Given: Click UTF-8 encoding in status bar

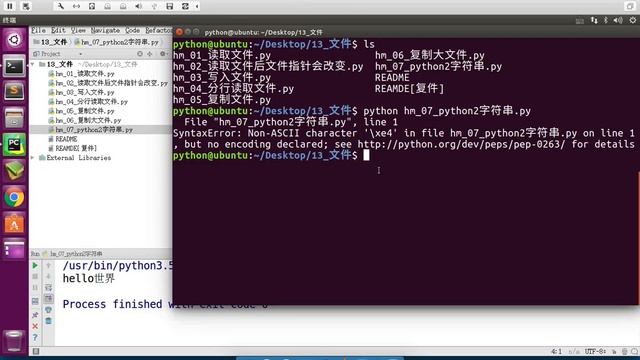Looking at the screenshot, I should pos(595,351).
